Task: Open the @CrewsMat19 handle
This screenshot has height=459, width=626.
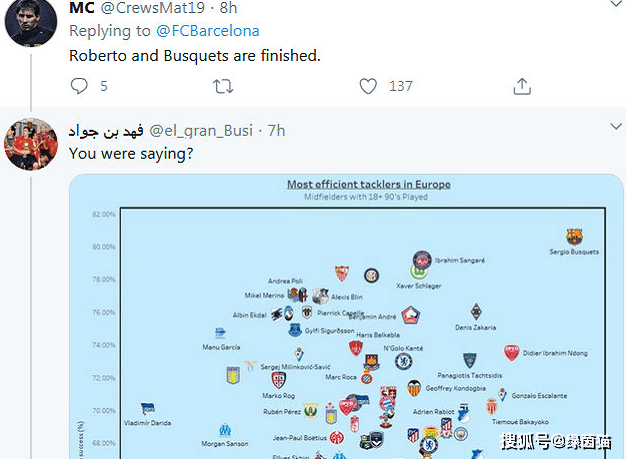Action: click(x=153, y=8)
